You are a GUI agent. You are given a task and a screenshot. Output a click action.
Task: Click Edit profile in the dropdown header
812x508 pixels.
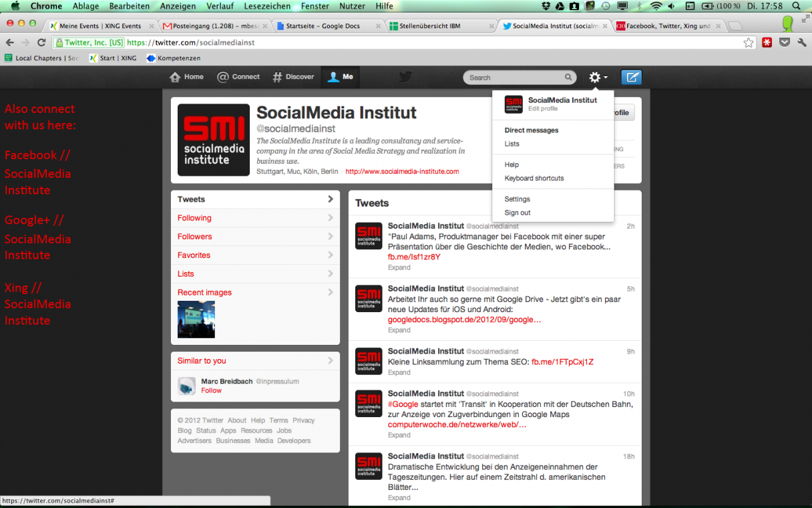click(x=543, y=108)
